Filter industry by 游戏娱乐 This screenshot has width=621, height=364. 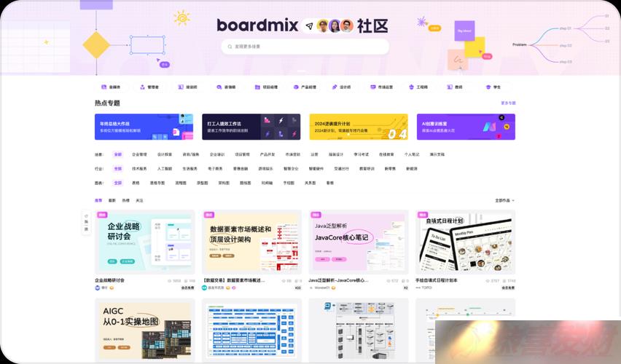tap(266, 169)
